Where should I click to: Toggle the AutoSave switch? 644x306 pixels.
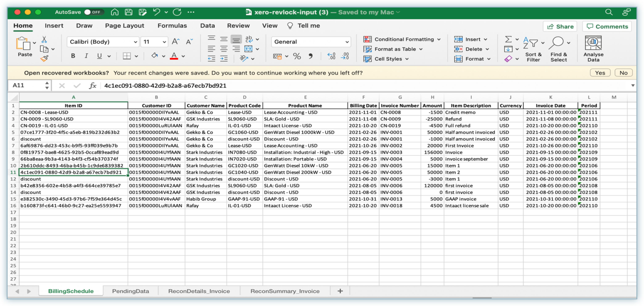94,12
